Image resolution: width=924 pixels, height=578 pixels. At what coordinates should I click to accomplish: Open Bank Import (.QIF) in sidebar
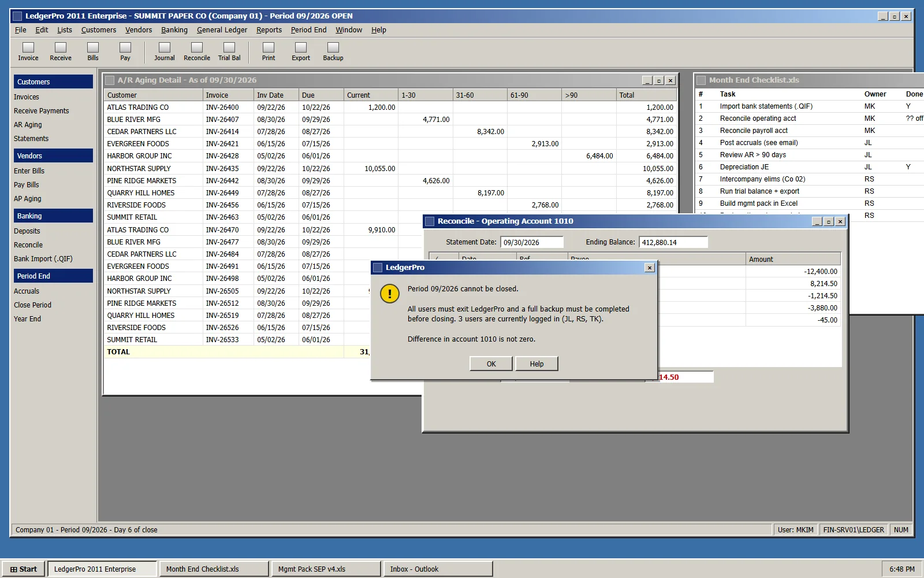(43, 259)
